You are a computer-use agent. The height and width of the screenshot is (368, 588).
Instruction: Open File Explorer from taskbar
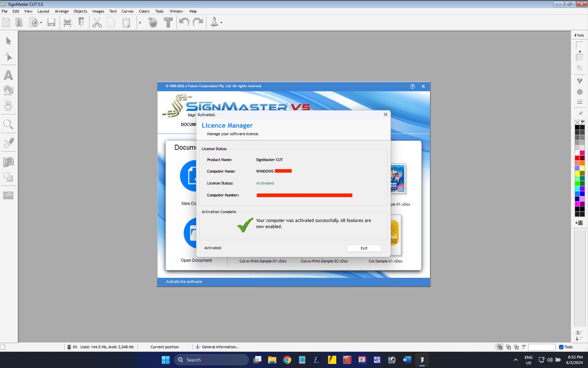[272, 360]
